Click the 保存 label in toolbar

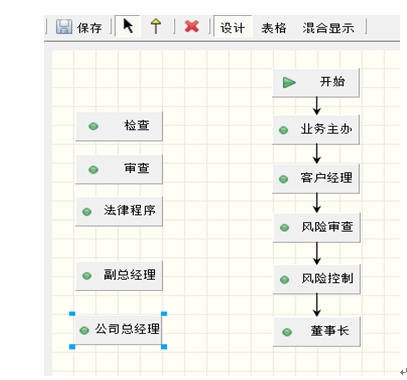click(89, 28)
